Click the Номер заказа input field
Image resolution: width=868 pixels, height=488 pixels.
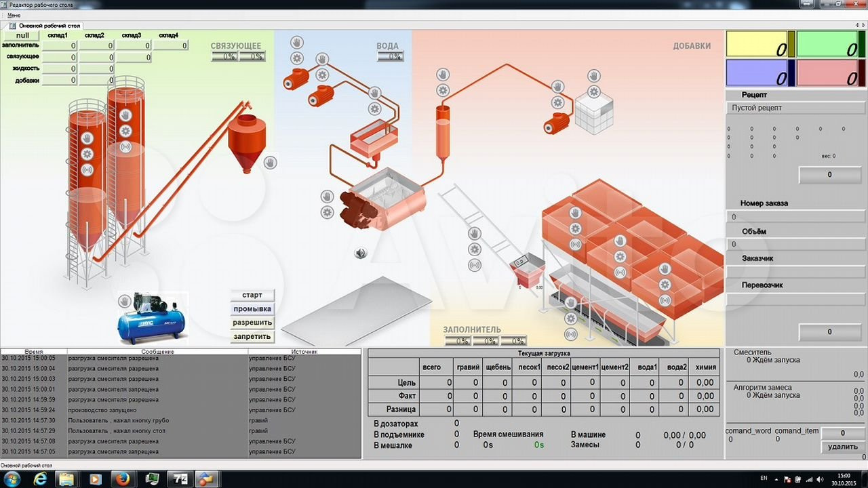click(795, 217)
